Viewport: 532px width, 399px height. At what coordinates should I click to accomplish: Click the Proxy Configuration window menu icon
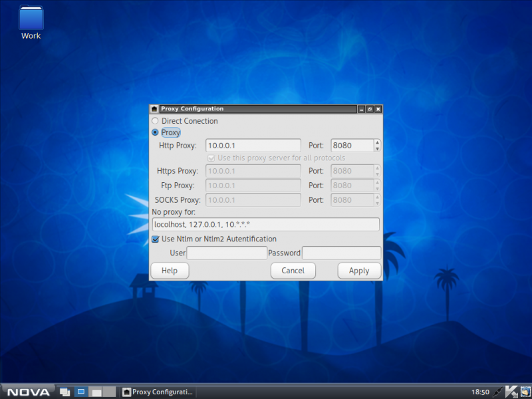(154, 109)
